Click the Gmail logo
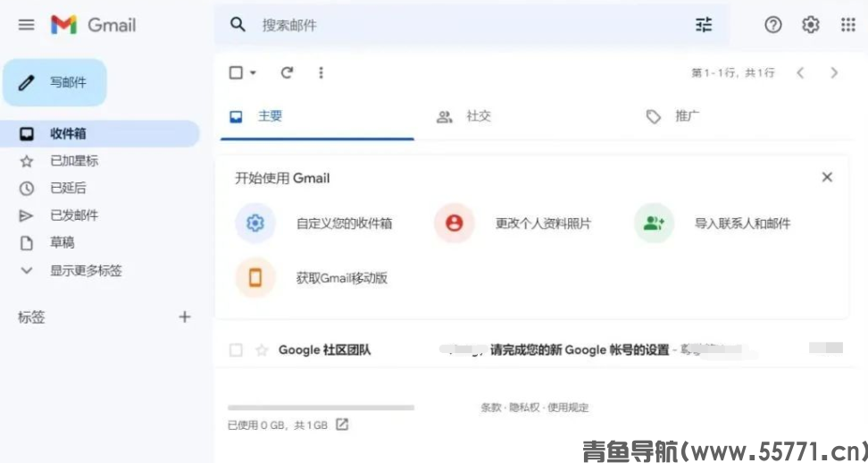 (94, 25)
